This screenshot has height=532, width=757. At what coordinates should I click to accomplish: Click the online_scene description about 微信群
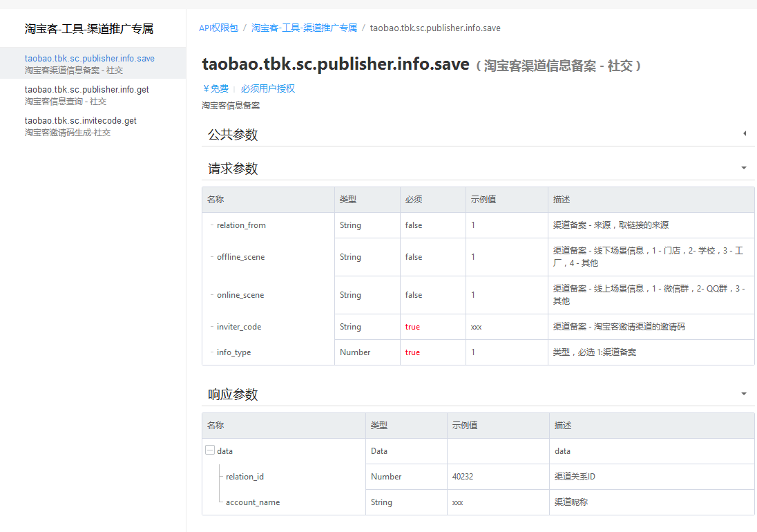coord(649,294)
